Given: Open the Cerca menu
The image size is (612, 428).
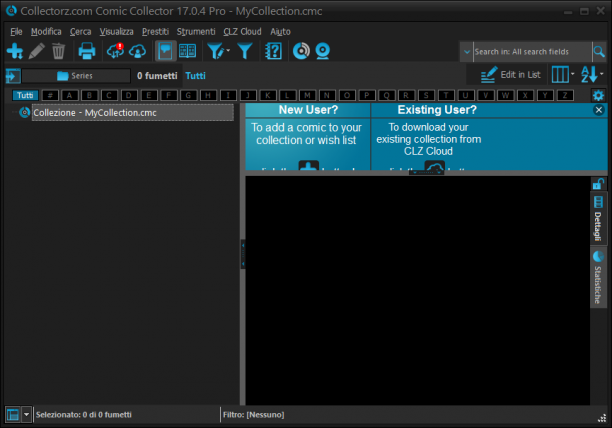Looking at the screenshot, I should click(80, 32).
